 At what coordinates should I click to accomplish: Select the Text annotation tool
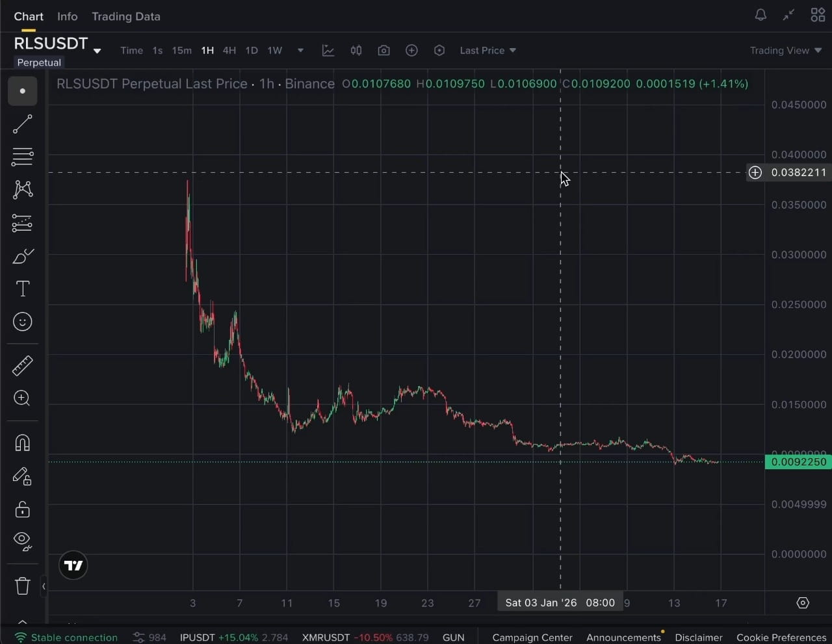tap(22, 289)
